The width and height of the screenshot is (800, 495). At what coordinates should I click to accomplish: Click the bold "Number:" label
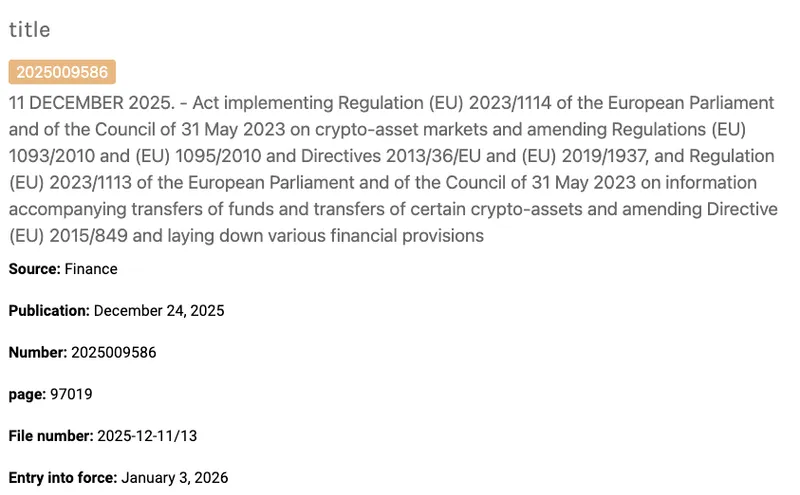[38, 353]
